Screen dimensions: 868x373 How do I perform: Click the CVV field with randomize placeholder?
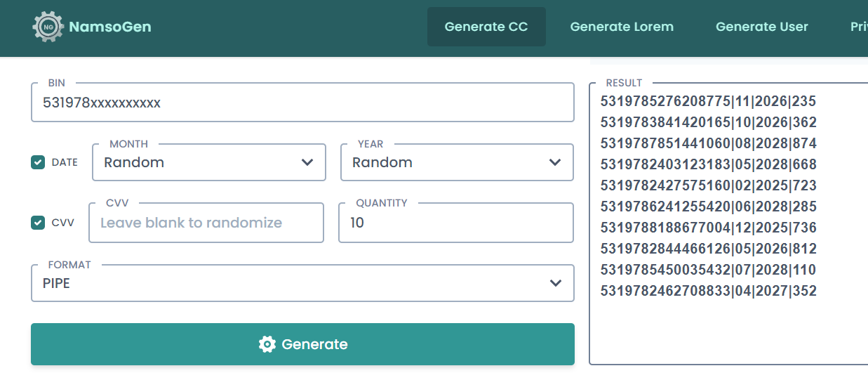coord(206,223)
